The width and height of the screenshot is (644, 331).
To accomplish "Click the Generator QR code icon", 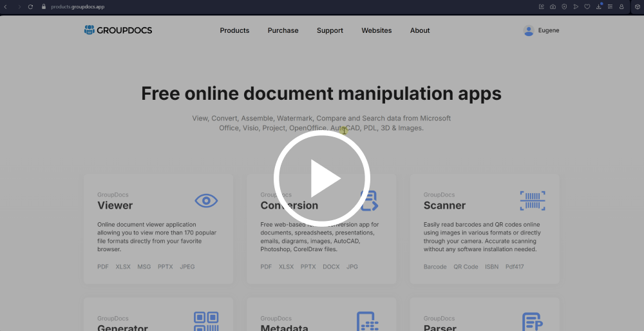I will coord(206,321).
